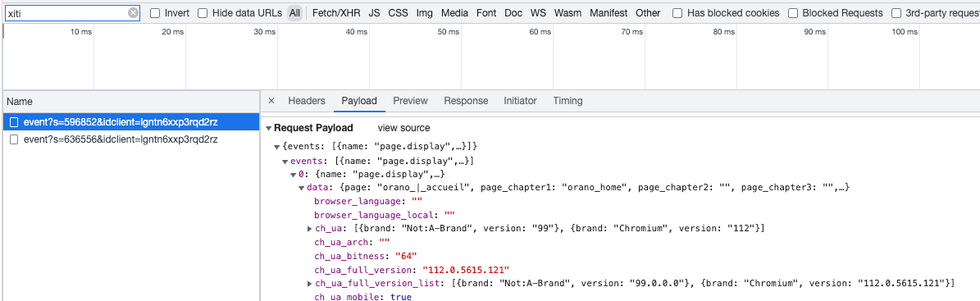Enable Has blocked cookies checkbox
Image resolution: width=980 pixels, height=301 pixels.
pos(677,12)
